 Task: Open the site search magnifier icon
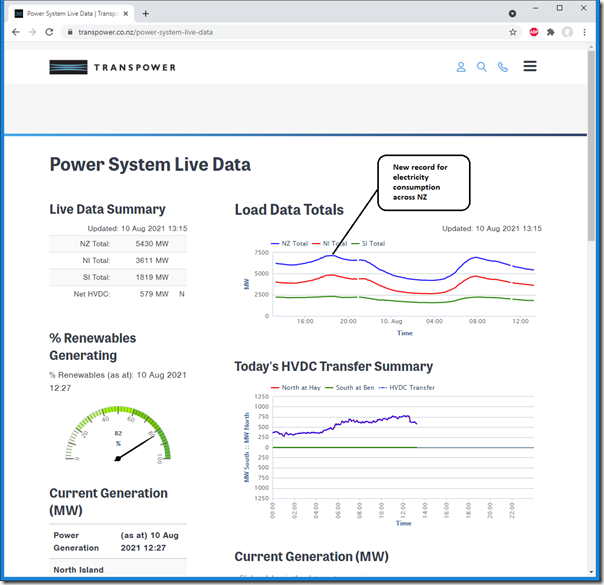482,67
